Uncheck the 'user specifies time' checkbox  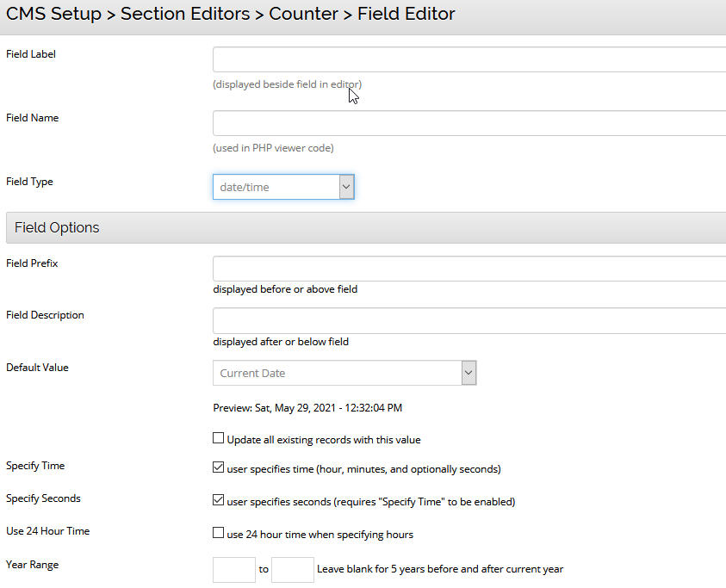tap(219, 469)
